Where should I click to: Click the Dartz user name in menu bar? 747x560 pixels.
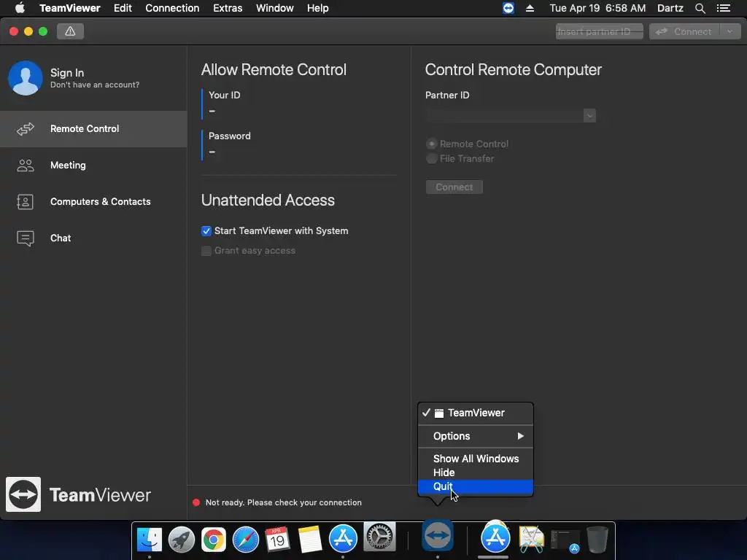pos(670,8)
